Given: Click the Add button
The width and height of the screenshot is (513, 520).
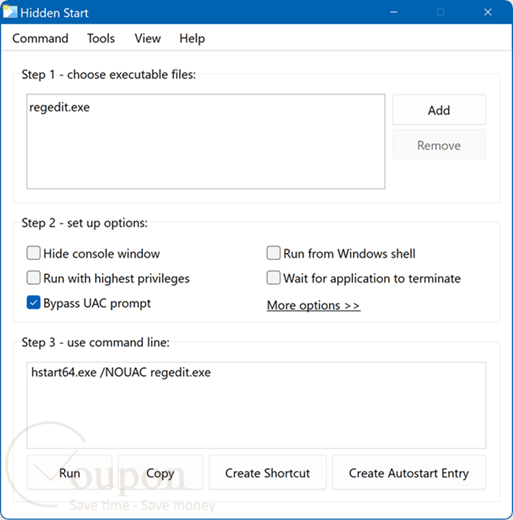Looking at the screenshot, I should [439, 110].
